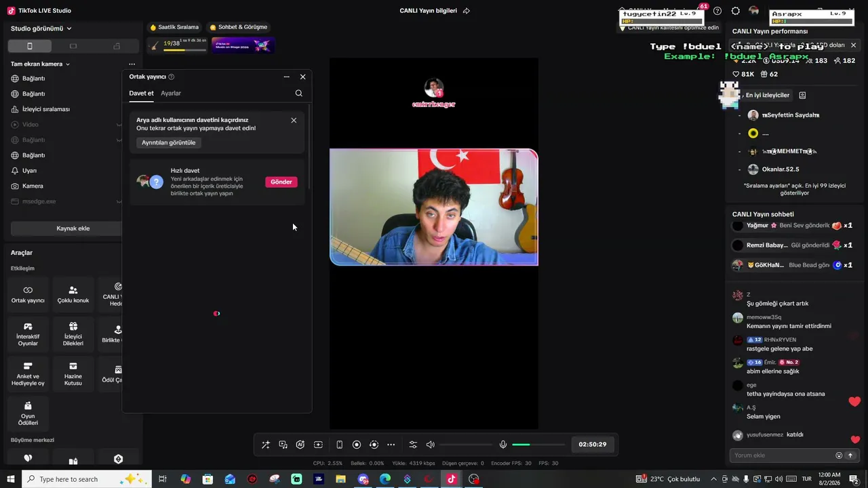
Task: Show the hidden Video source
Action: 119,125
